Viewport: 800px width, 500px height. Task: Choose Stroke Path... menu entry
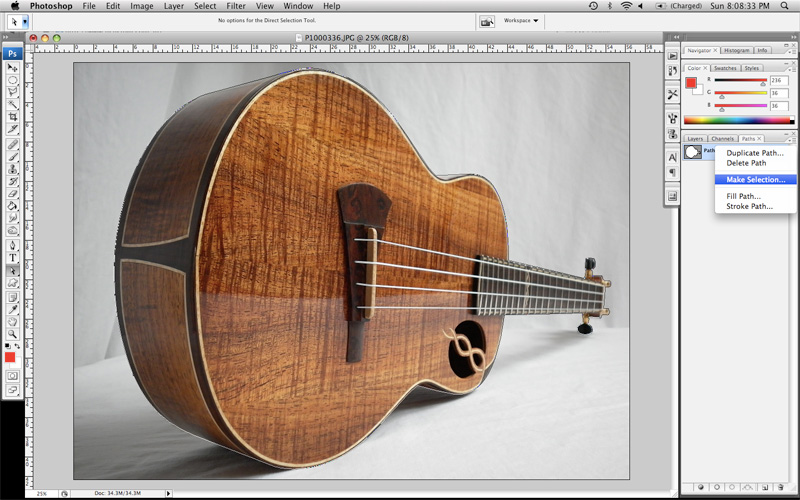(749, 206)
